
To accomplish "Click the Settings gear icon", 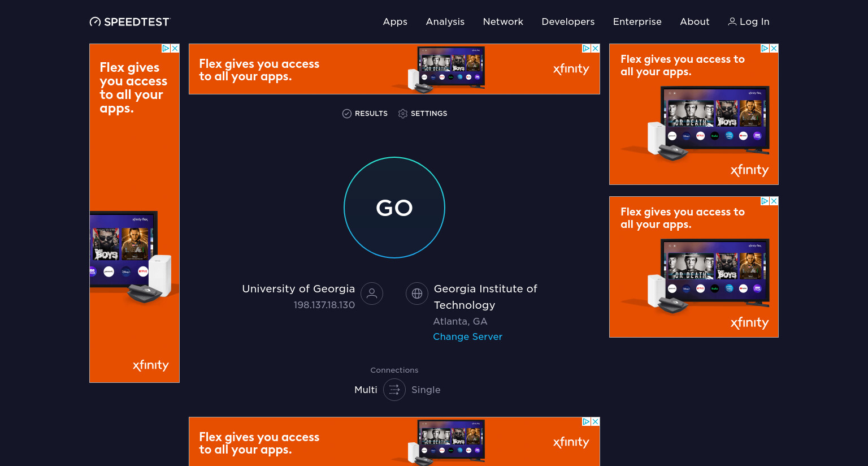I will 403,114.
